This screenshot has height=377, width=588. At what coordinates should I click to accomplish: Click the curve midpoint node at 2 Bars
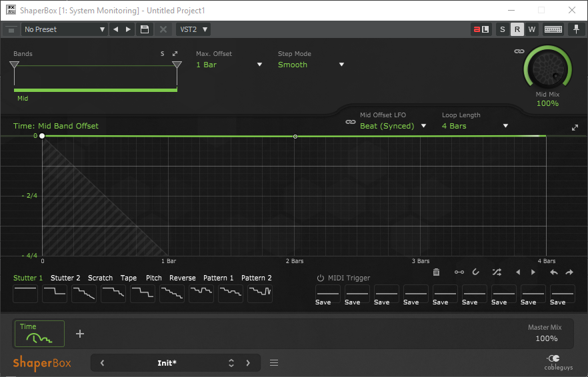pos(295,137)
